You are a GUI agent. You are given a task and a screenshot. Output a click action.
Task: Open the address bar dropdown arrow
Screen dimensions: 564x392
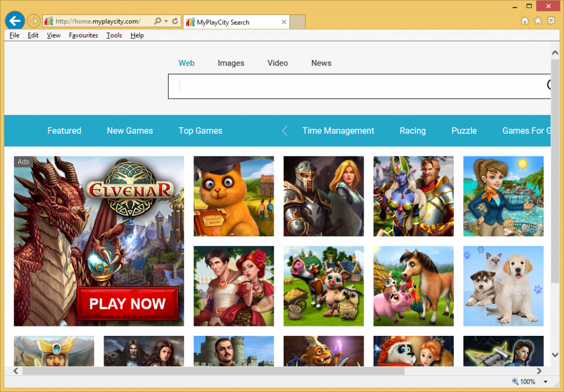click(166, 21)
